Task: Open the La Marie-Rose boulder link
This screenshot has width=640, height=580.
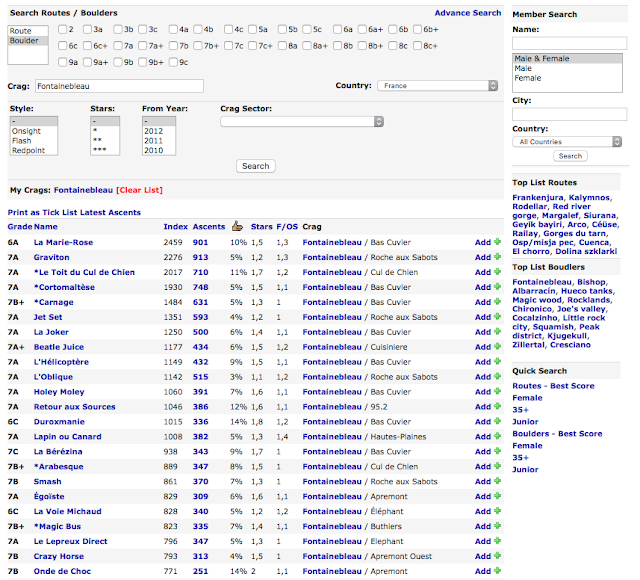Action: pos(63,242)
